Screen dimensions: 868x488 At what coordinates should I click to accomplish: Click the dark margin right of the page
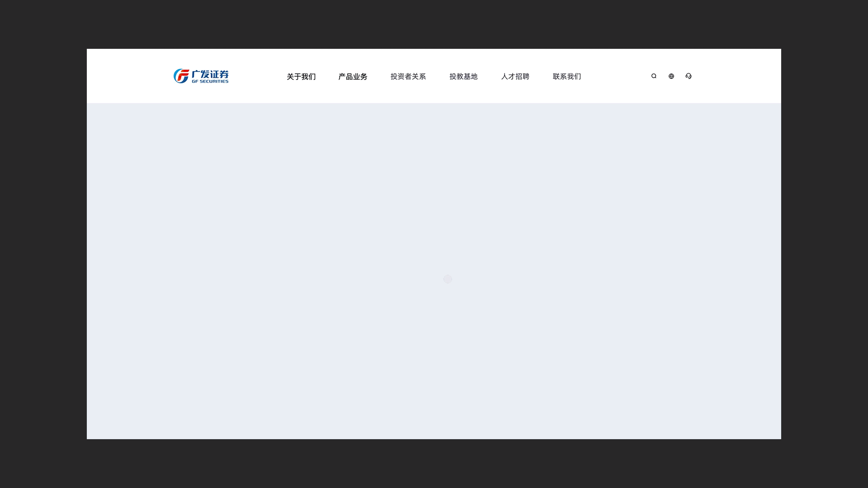pos(825,244)
